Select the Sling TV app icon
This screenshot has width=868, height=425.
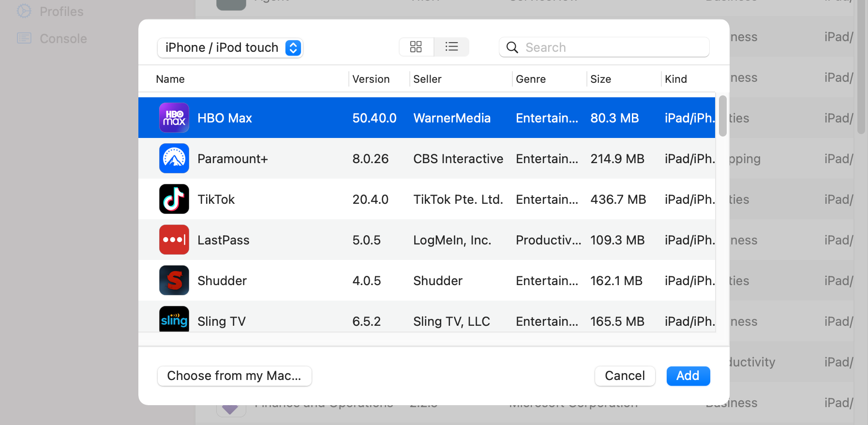pyautogui.click(x=174, y=319)
